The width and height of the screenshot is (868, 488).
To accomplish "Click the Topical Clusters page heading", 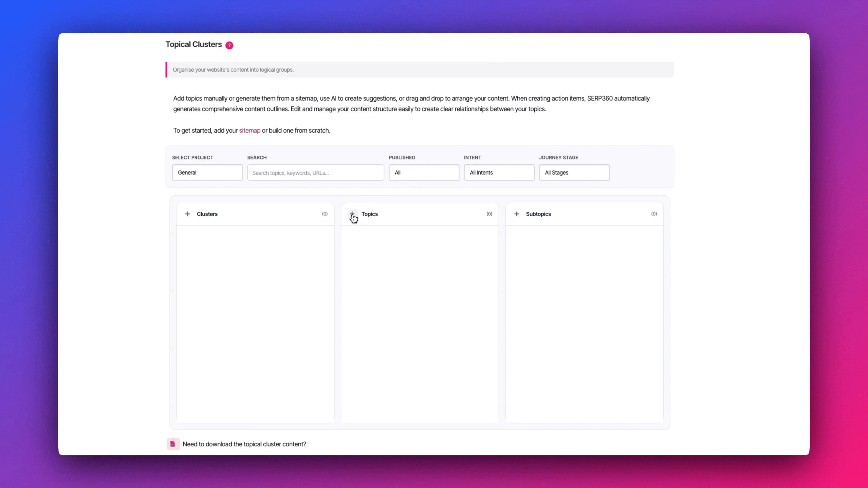I will click(193, 45).
